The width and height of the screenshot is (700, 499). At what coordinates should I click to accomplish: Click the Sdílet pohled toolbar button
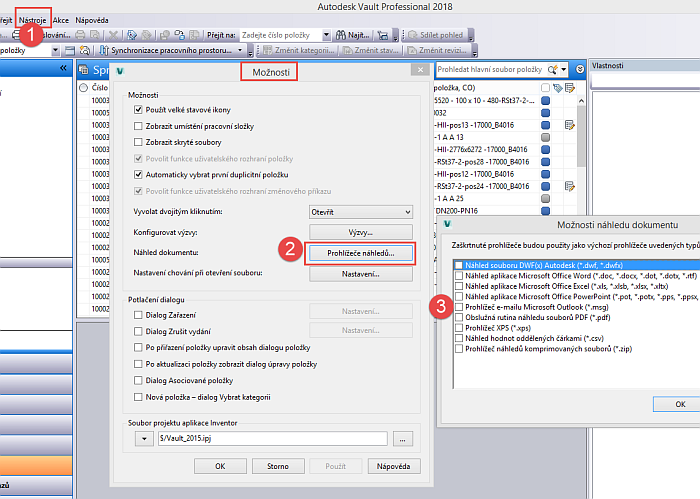(436, 35)
